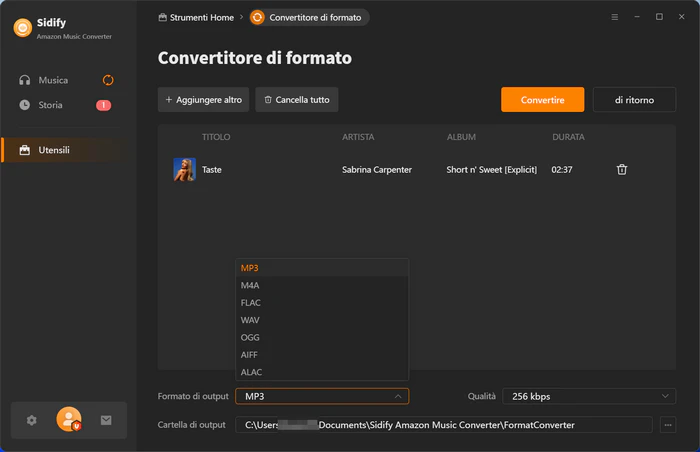Click the Strumenti Home toolbox icon

point(162,17)
